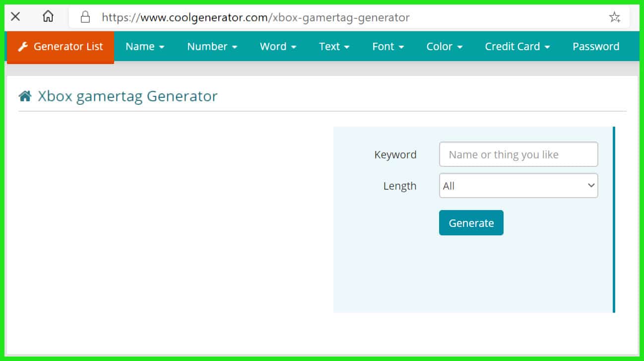The height and width of the screenshot is (361, 644).
Task: Expand the Color dropdown menu
Action: [445, 47]
